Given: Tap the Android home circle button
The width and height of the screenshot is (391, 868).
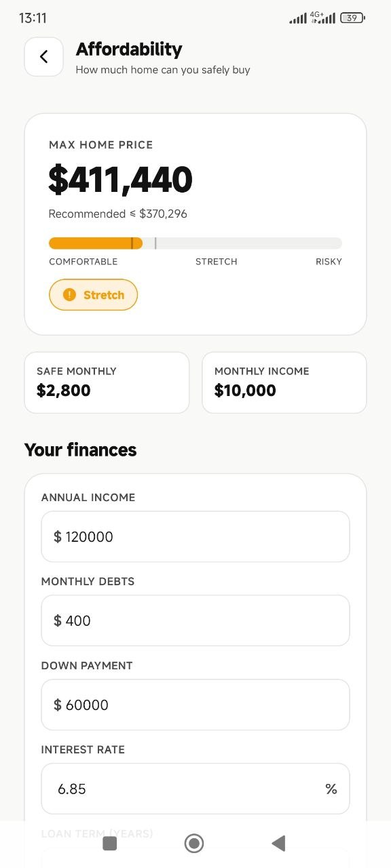Looking at the screenshot, I should point(194,843).
